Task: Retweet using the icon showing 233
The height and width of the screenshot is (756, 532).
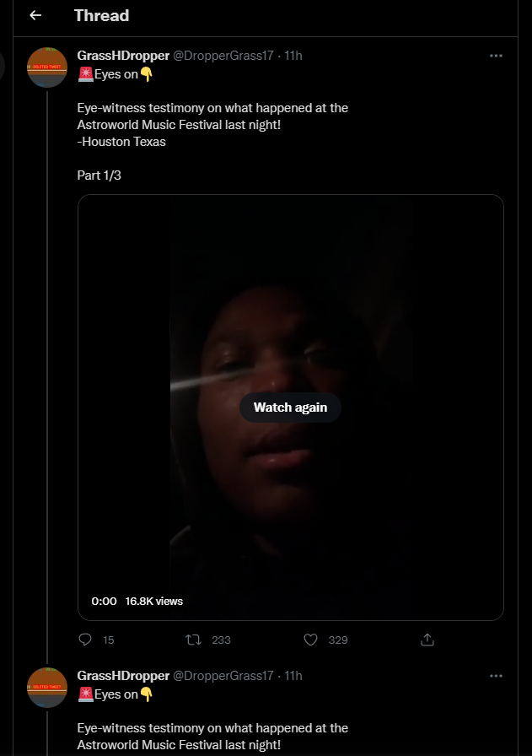Action: [x=194, y=640]
